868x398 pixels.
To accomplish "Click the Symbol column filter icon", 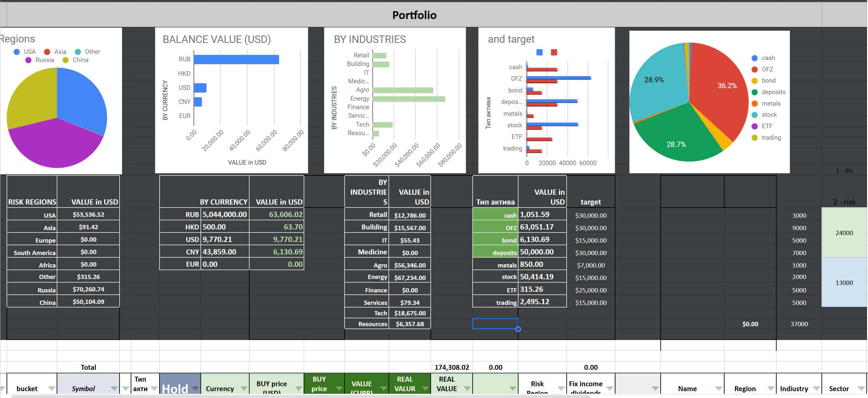I will pyautogui.click(x=114, y=388).
